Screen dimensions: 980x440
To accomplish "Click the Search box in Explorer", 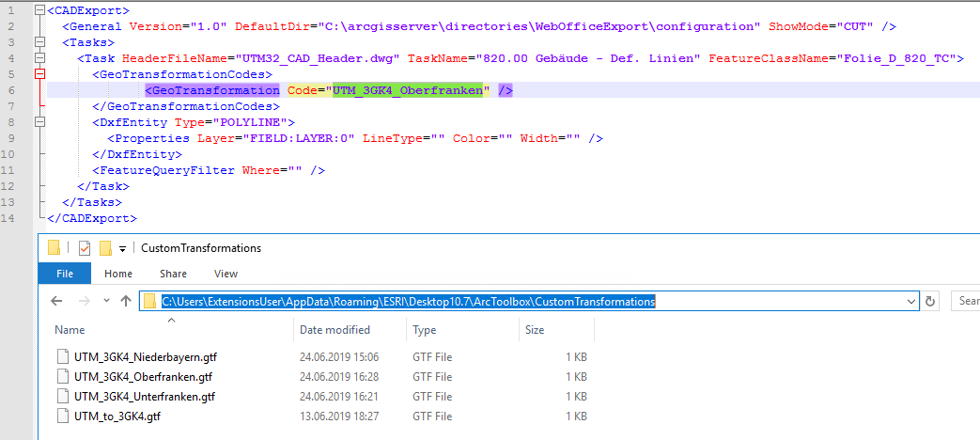I will pyautogui.click(x=964, y=302).
